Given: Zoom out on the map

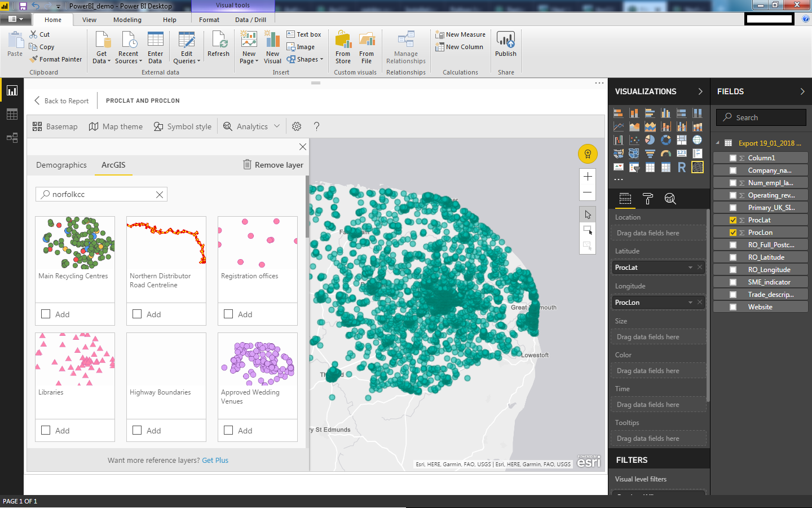Looking at the screenshot, I should pyautogui.click(x=588, y=192).
